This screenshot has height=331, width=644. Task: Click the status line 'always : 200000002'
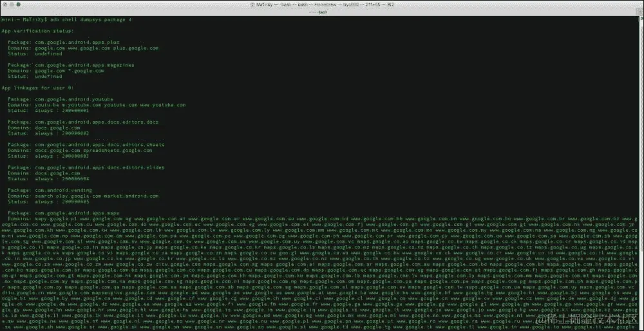[x=48, y=133]
